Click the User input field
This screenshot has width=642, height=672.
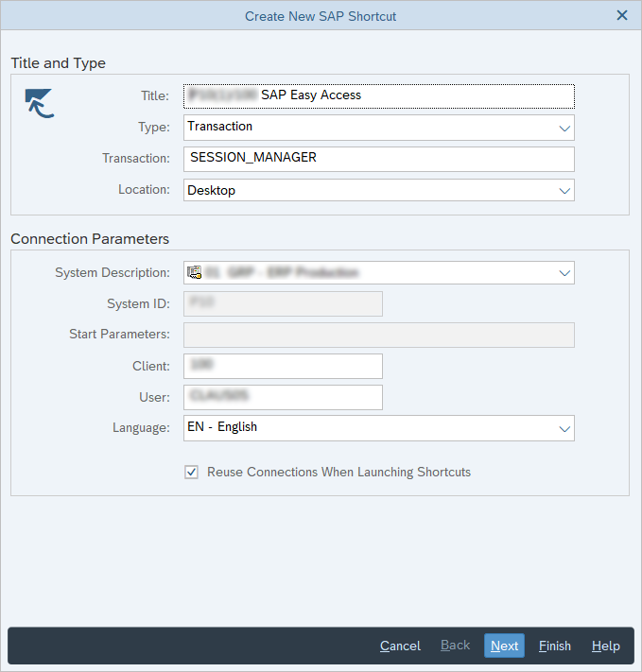(283, 397)
